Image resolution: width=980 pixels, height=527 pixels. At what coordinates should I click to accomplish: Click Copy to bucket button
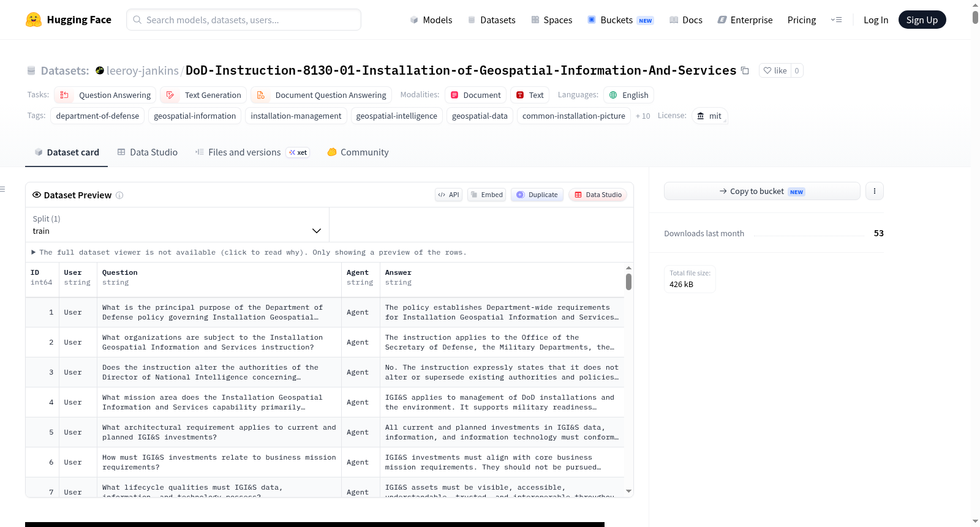pyautogui.click(x=762, y=191)
